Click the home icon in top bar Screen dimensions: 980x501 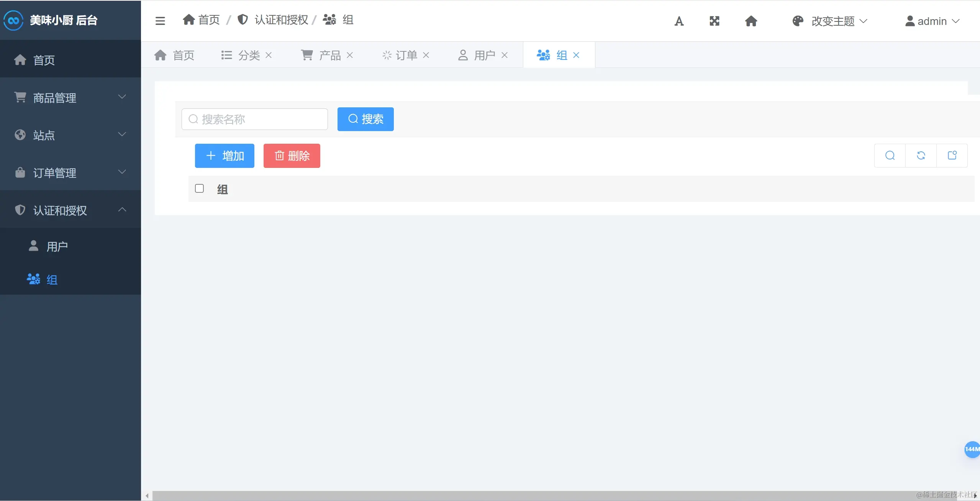coord(751,21)
